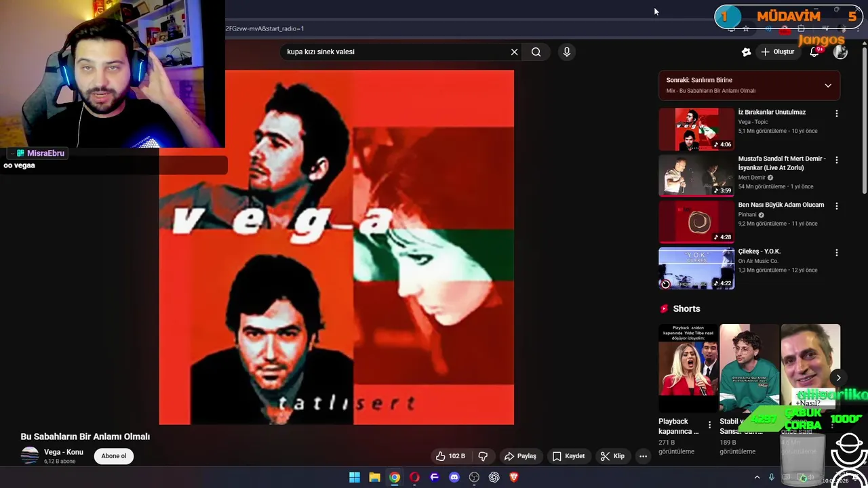The height and width of the screenshot is (488, 868).
Task: Start voice search with microphone icon
Action: pos(567,52)
